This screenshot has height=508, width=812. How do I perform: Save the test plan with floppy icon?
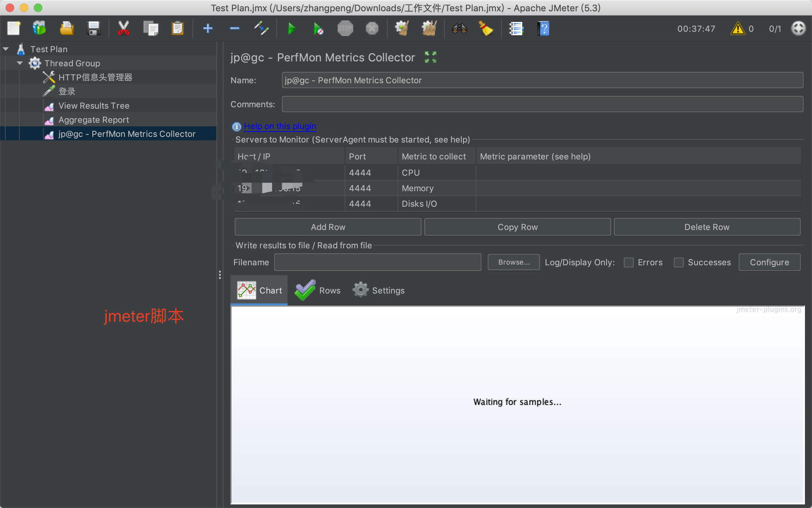coord(94,29)
